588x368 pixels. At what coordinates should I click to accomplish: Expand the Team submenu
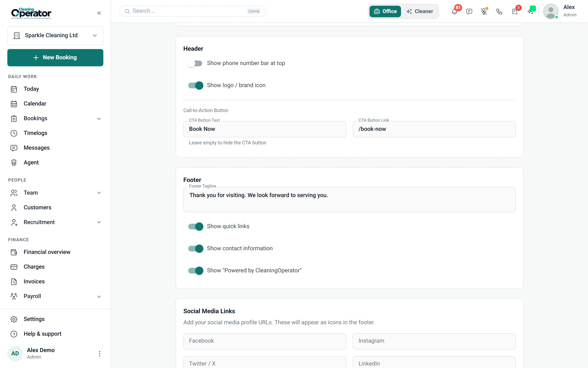99,193
